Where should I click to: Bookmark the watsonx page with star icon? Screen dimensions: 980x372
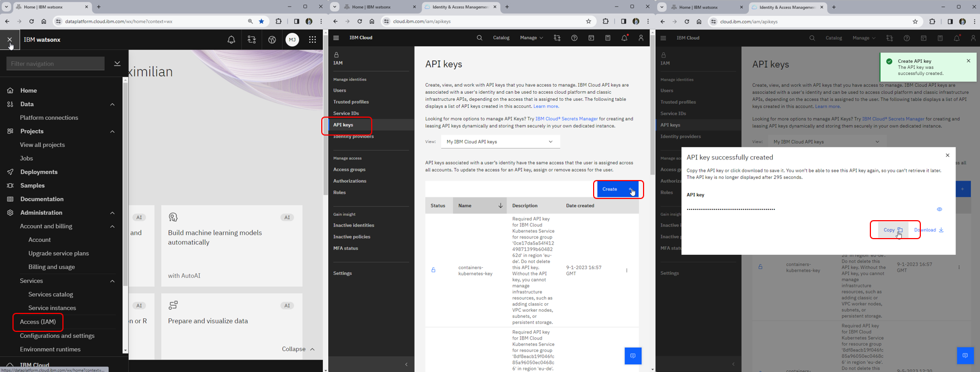262,21
